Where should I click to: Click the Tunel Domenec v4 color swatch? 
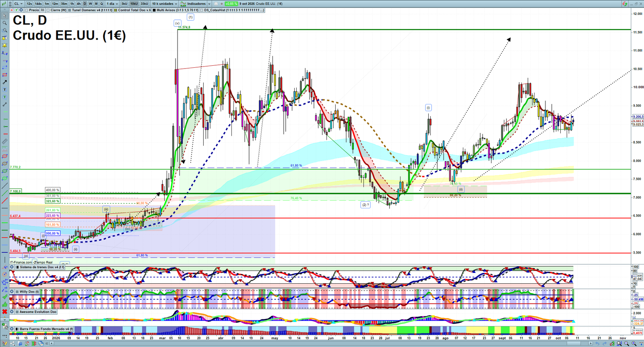coord(70,10)
